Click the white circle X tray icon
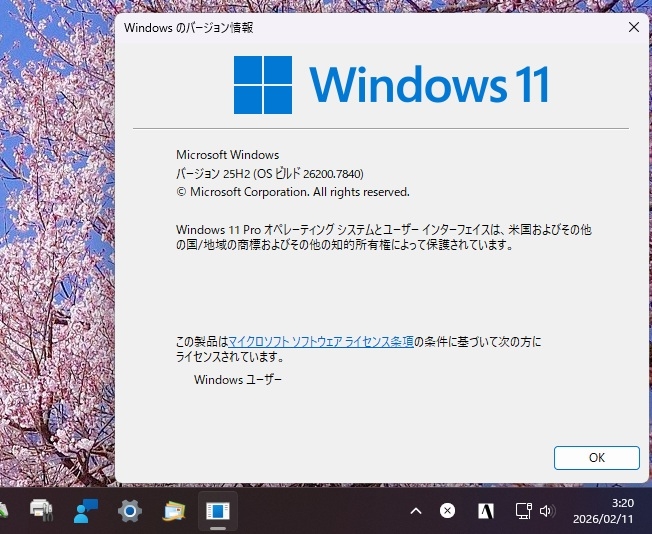Viewport: 652px width, 534px height. pyautogui.click(x=447, y=510)
